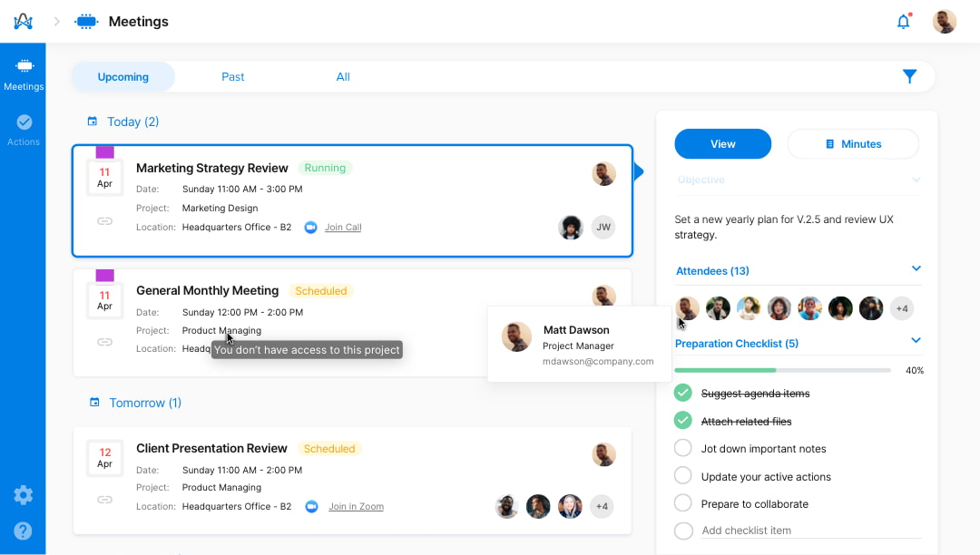Viewport: 980px width, 555px height.
Task: Click breadcrumb chevron next to logo
Action: tap(57, 21)
